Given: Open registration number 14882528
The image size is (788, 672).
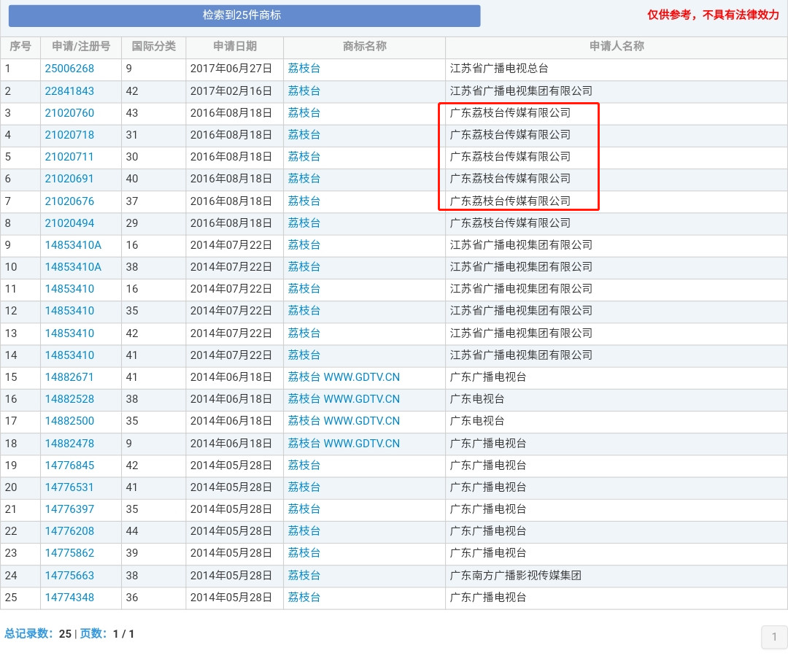Looking at the screenshot, I should pos(69,399).
